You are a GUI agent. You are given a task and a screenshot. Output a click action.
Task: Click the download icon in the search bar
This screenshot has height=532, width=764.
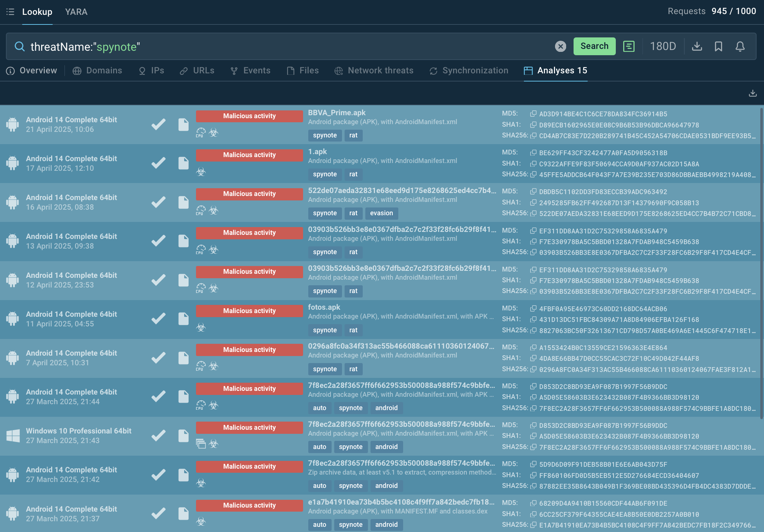pyautogui.click(x=697, y=46)
